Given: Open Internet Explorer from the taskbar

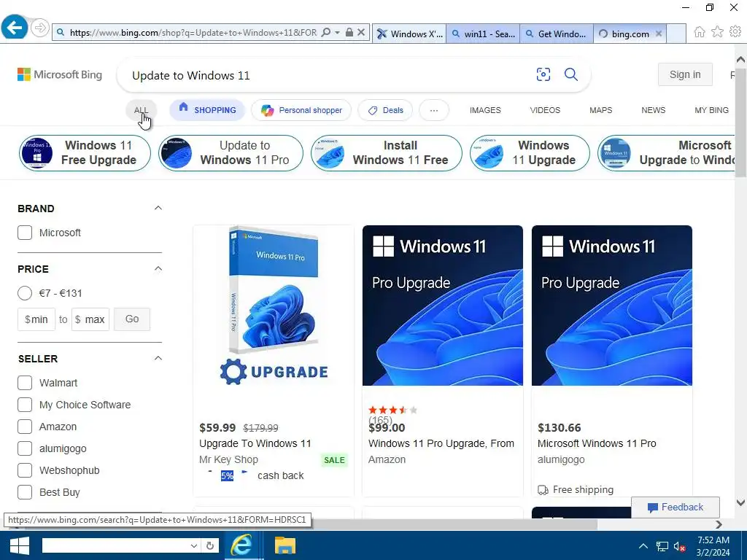Looking at the screenshot, I should coord(241,545).
